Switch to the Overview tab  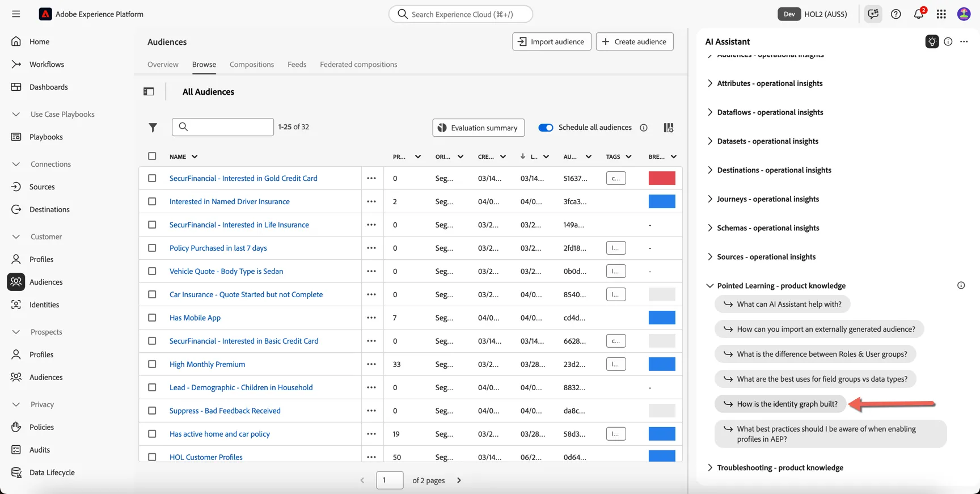click(x=163, y=65)
